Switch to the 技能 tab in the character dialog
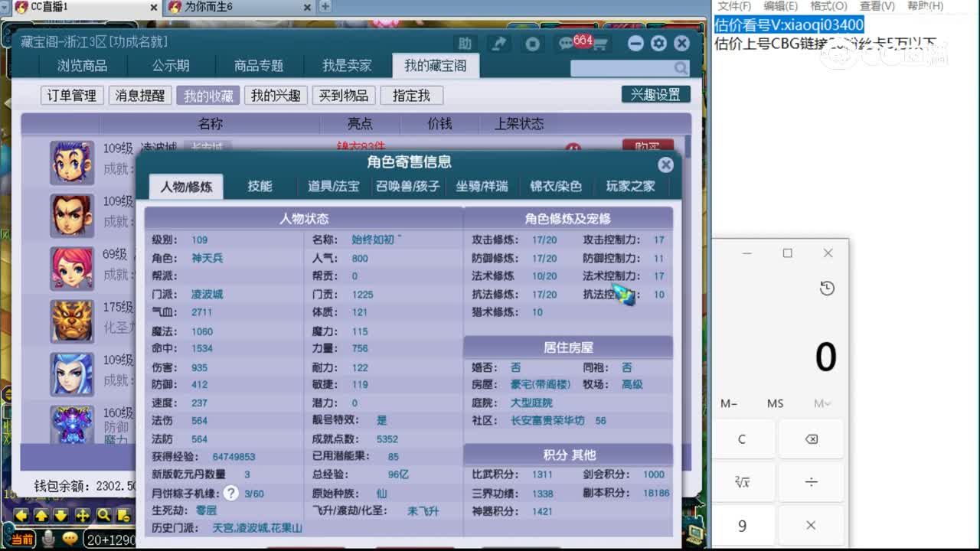 coord(260,187)
